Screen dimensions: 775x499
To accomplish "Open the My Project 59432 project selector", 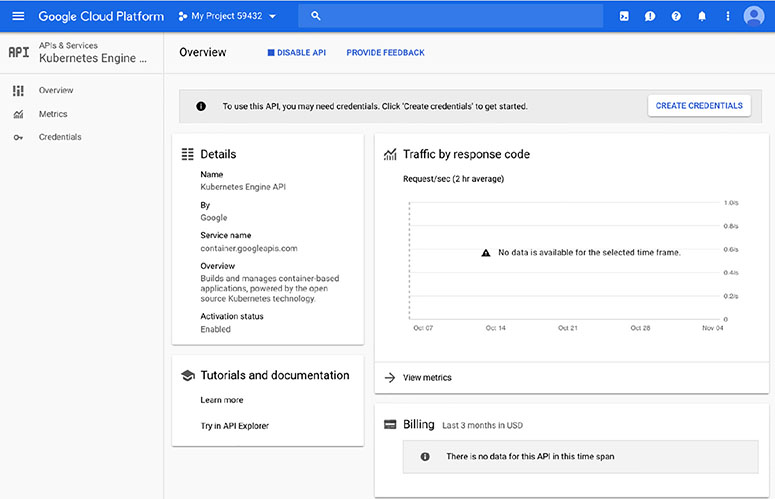I will (227, 16).
